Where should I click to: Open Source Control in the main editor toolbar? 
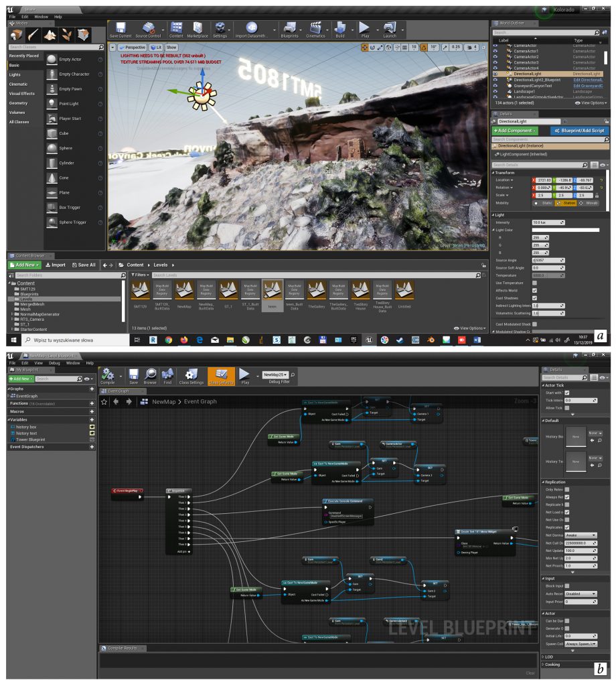click(x=148, y=29)
